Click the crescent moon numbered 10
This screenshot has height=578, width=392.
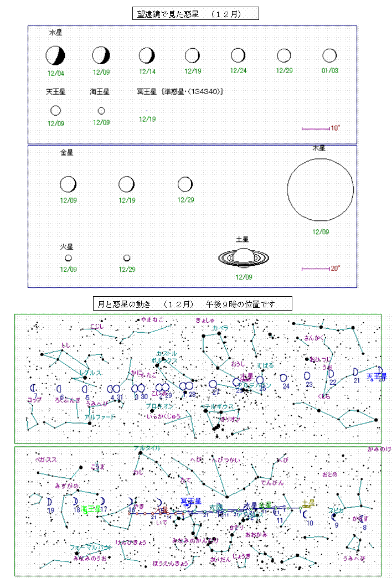[x=305, y=514]
